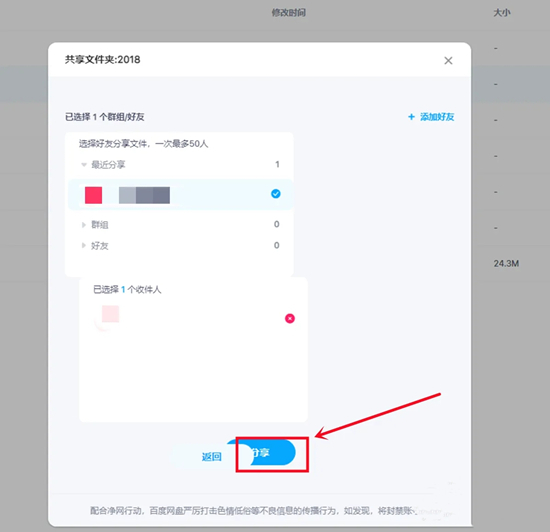Click the 返回 button
Viewport: 550px width, 532px height.
pyautogui.click(x=212, y=457)
